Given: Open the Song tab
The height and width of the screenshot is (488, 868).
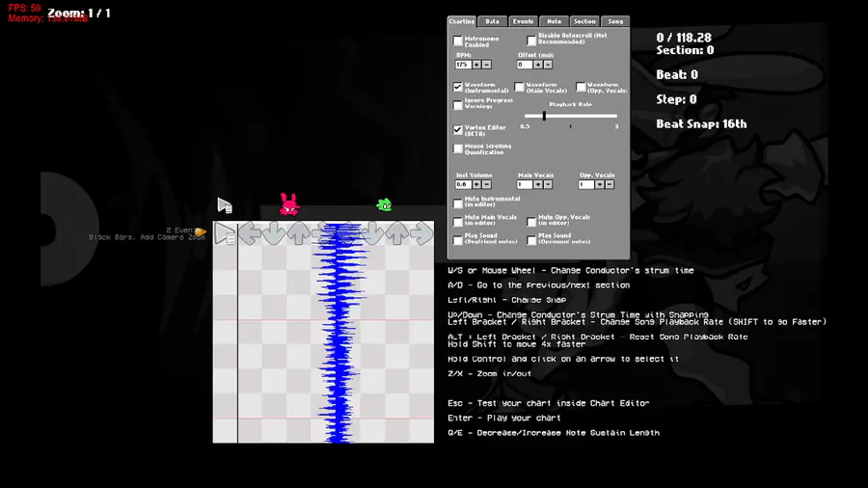Looking at the screenshot, I should 615,21.
